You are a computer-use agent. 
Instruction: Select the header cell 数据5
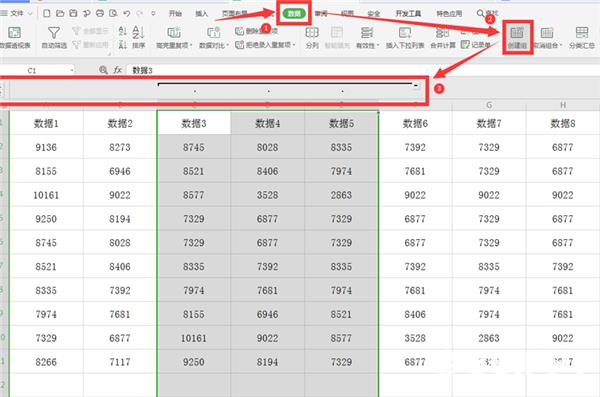[341, 123]
